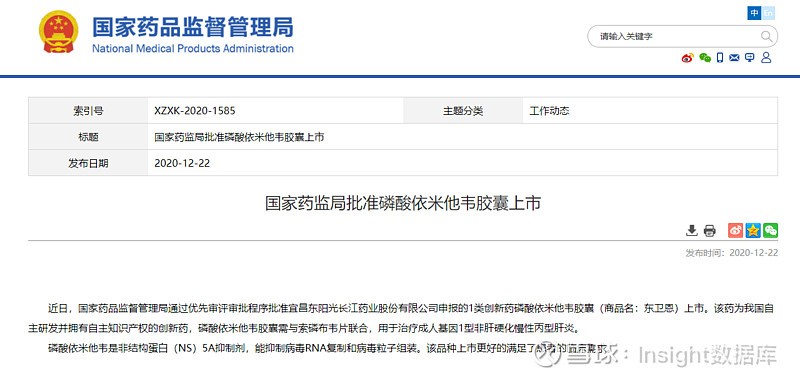Open the WeChat icon in the header

click(x=705, y=58)
